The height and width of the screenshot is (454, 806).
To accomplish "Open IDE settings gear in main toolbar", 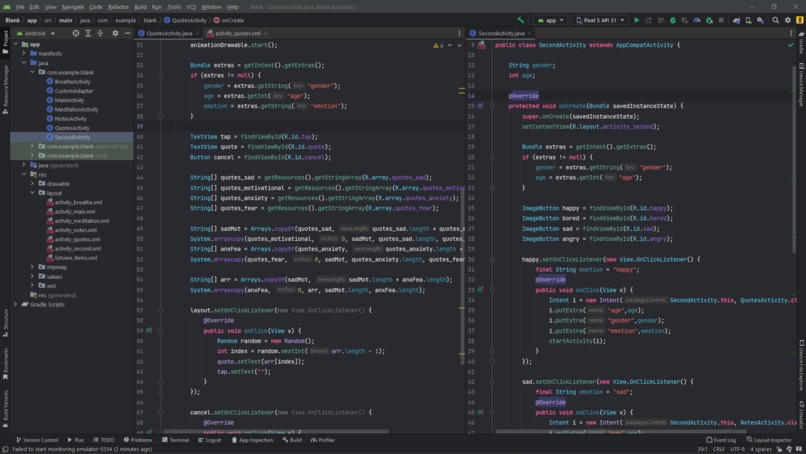I will click(787, 20).
